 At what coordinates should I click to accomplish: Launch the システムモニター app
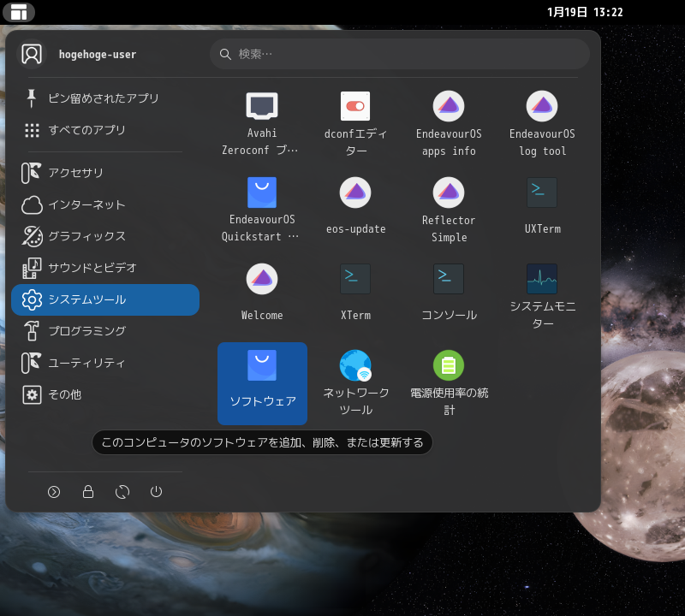pyautogui.click(x=542, y=294)
